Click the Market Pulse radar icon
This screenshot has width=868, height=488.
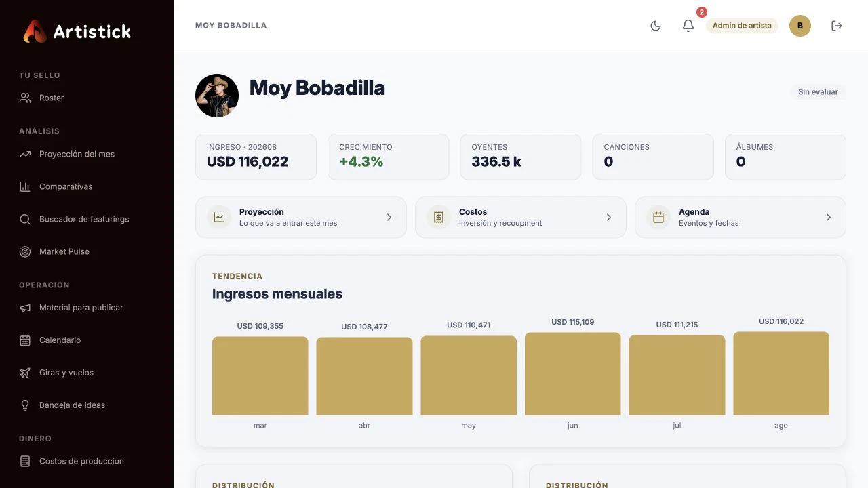pyautogui.click(x=25, y=251)
